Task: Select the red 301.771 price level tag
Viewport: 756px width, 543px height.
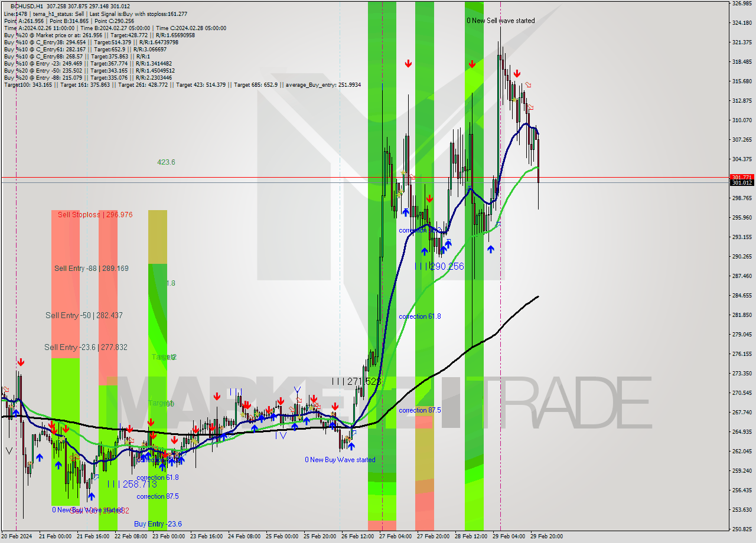Action: point(742,177)
